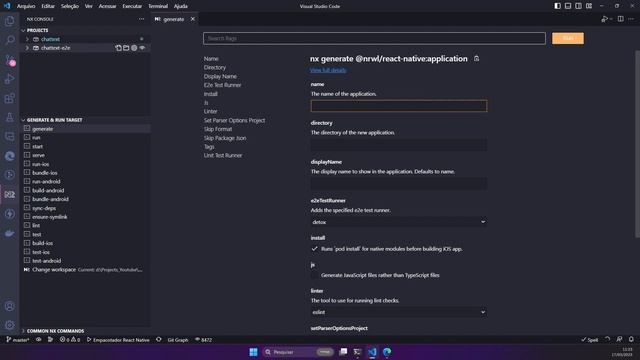Select the generate editor tab
640x360 pixels.
tap(175, 19)
